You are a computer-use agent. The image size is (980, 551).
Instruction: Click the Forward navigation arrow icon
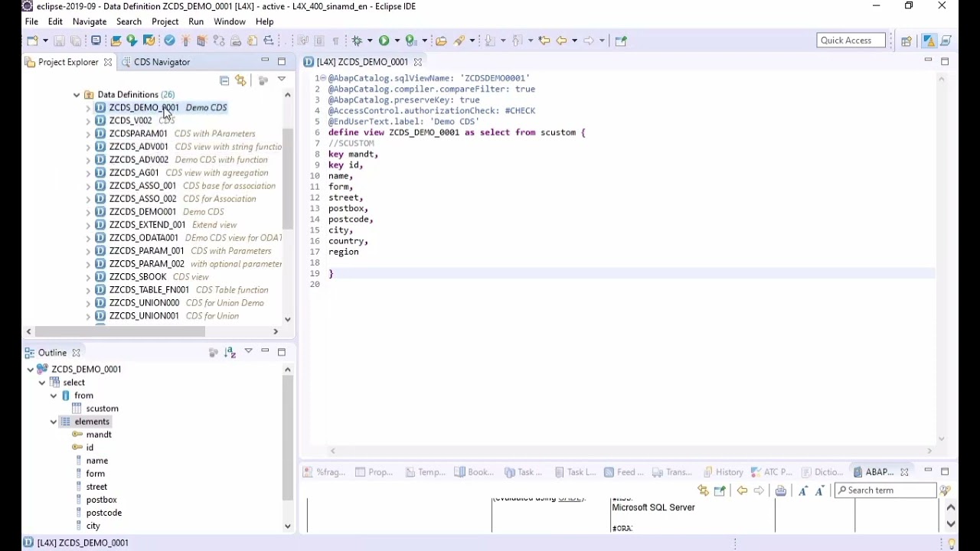pyautogui.click(x=589, y=41)
